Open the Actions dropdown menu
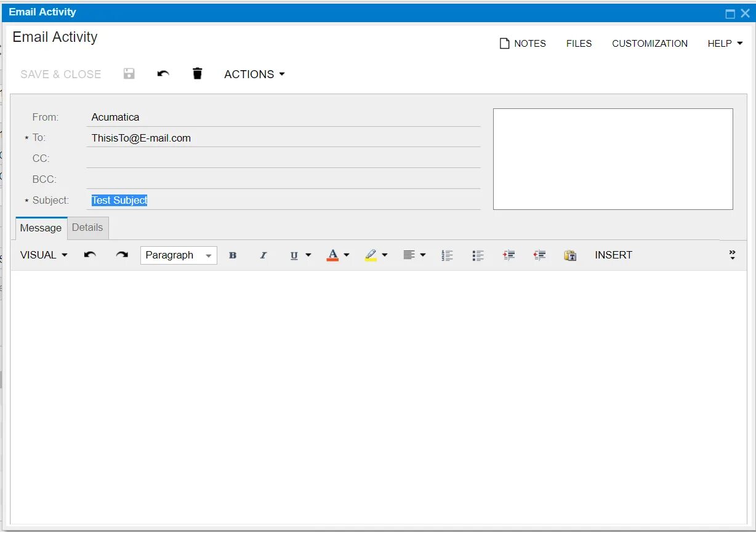This screenshot has width=756, height=533. coord(254,74)
